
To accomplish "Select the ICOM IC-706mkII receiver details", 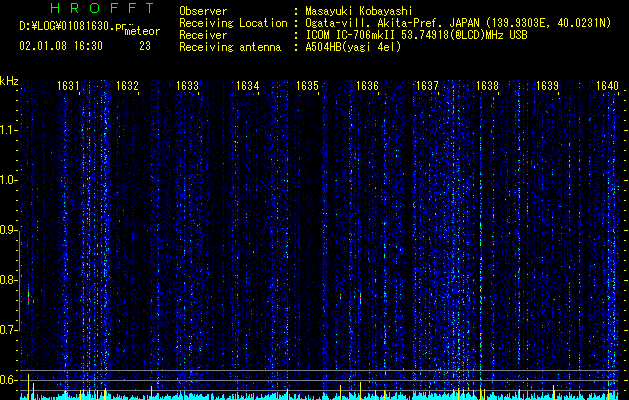I will click(x=416, y=35).
